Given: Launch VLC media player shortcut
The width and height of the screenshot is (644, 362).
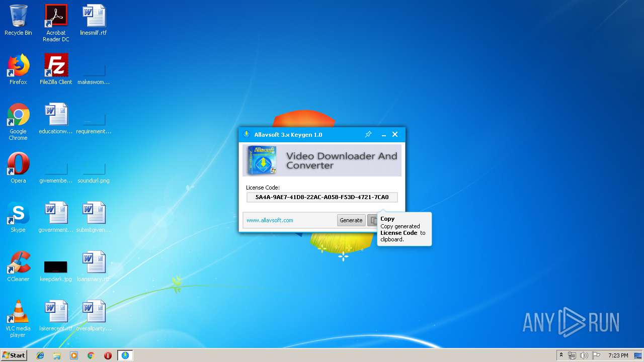Looking at the screenshot, I should point(18,319).
